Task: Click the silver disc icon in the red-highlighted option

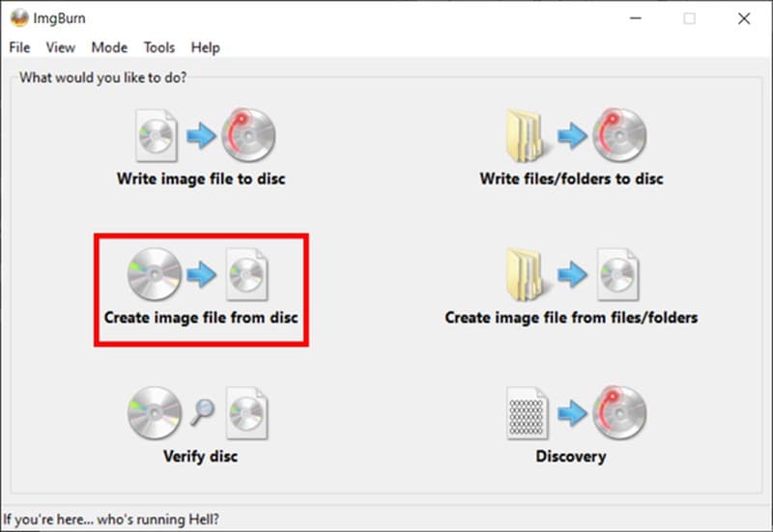Action: click(x=155, y=273)
